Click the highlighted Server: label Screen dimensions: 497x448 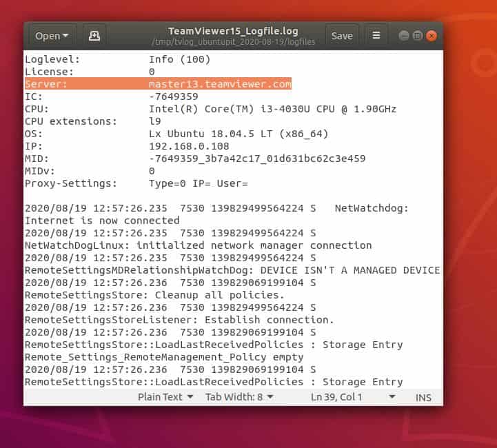[x=46, y=84]
